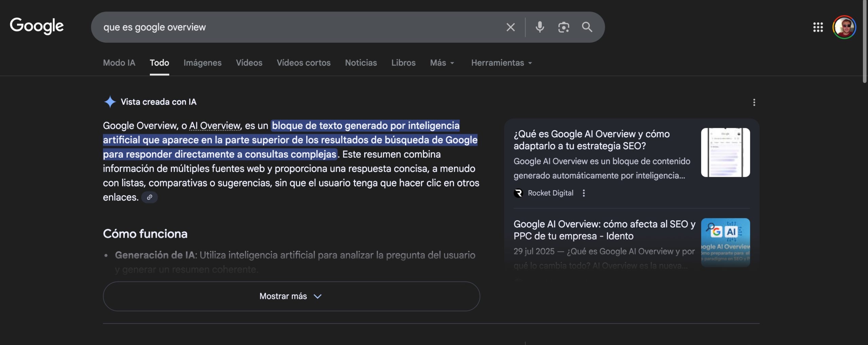Click the underlined AI Overview term
The image size is (868, 345).
click(x=214, y=126)
